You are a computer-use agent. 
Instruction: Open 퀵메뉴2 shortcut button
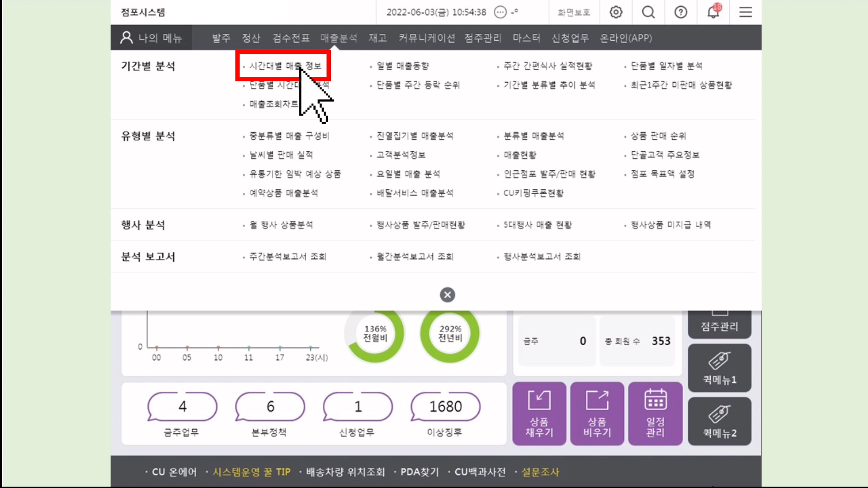(719, 421)
